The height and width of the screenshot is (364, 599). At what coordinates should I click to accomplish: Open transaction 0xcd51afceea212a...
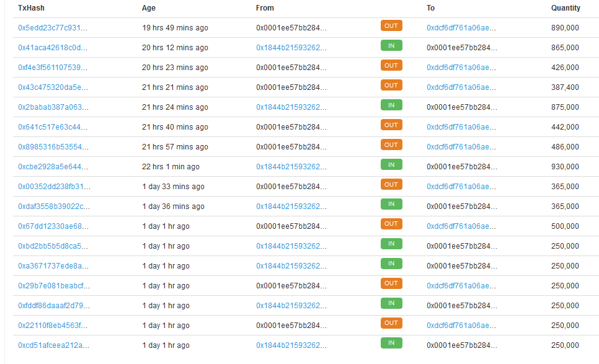coord(51,345)
